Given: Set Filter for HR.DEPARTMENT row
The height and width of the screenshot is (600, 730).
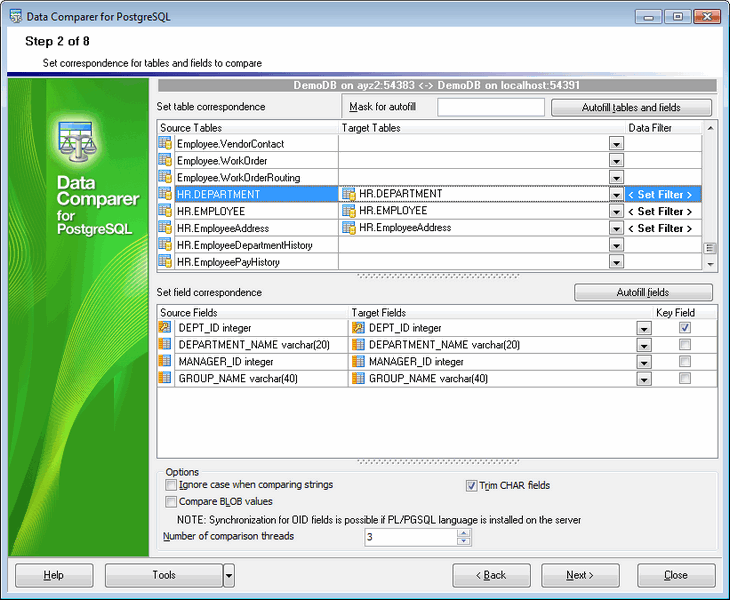Looking at the screenshot, I should (x=662, y=194).
